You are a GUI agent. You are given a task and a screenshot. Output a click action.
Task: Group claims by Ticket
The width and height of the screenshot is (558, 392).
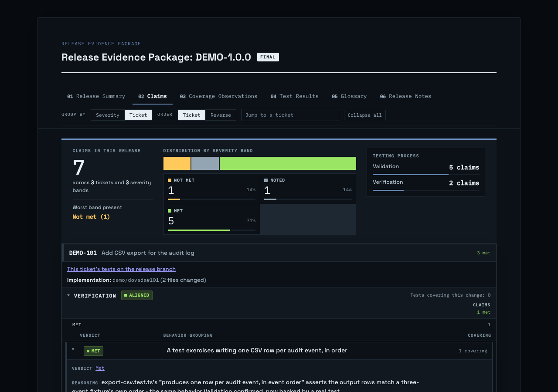[x=138, y=115]
